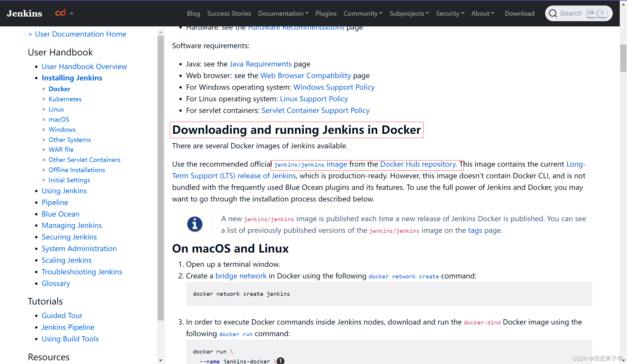Image resolution: width=627 pixels, height=364 pixels.
Task: Click docker network create command link
Action: [x=404, y=276]
